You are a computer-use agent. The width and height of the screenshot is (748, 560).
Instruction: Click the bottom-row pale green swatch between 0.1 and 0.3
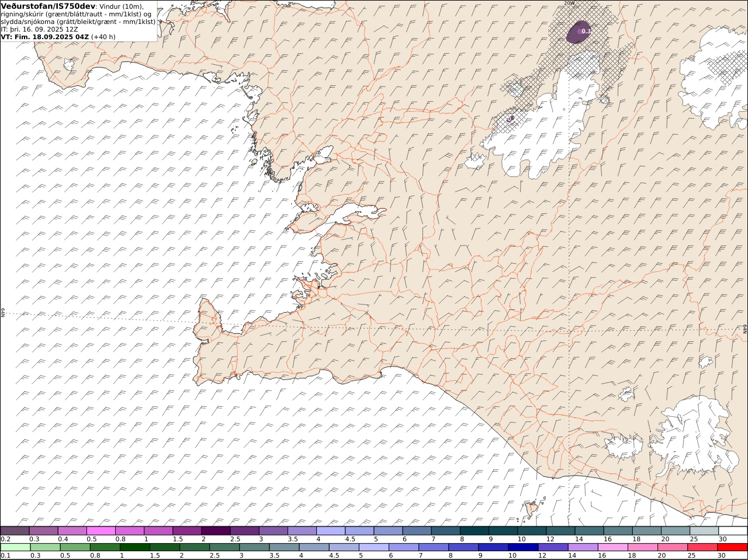point(15,547)
